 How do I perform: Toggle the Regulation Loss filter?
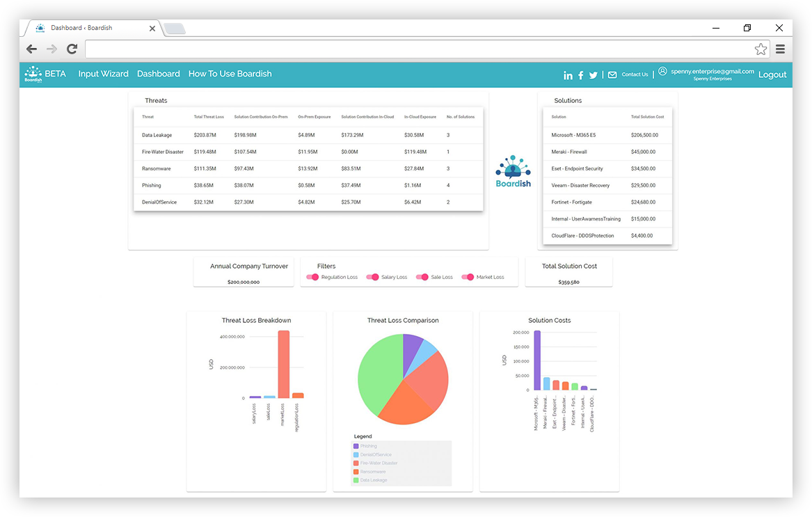click(x=312, y=277)
